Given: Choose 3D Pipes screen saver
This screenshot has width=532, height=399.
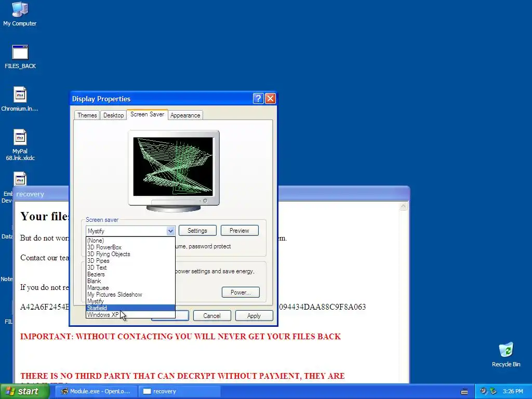Looking at the screenshot, I should point(130,261).
